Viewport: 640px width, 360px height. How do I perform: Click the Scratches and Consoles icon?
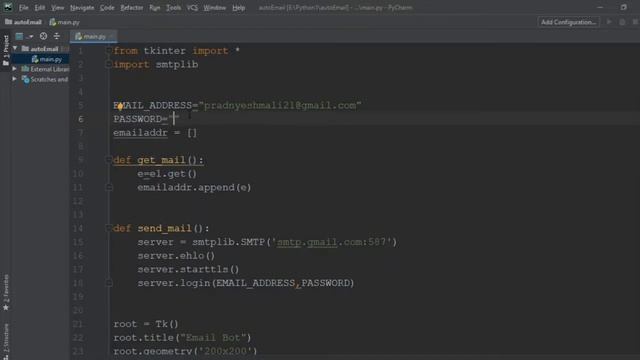25,79
